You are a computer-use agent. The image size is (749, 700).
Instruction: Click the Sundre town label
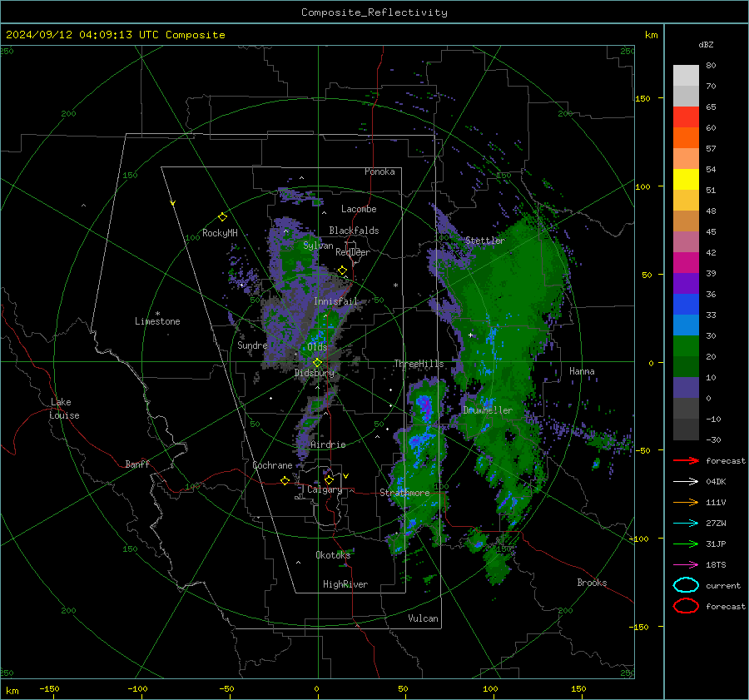[252, 345]
